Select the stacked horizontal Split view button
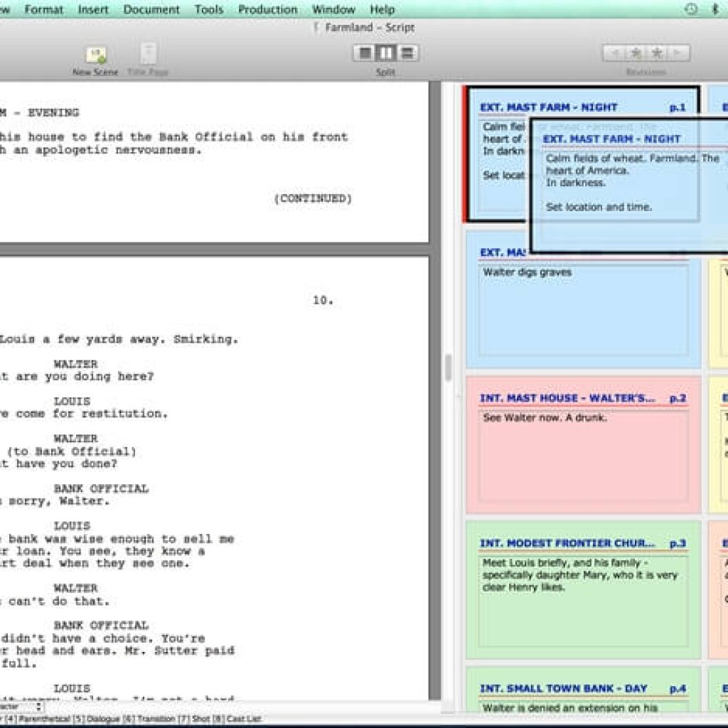Viewport: 728px width, 728px height. click(407, 53)
